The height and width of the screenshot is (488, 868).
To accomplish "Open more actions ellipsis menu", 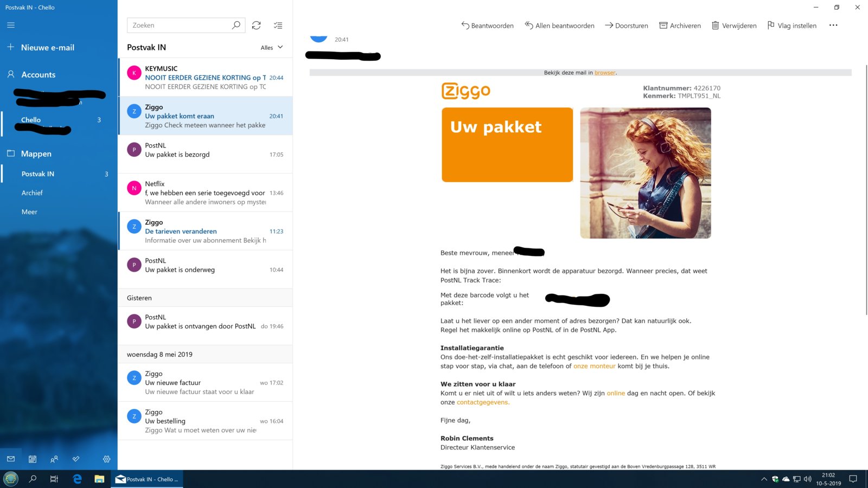I will [833, 25].
